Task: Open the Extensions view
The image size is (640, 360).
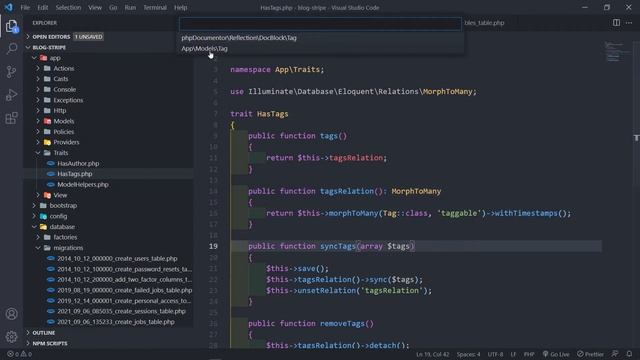Action: 11,118
